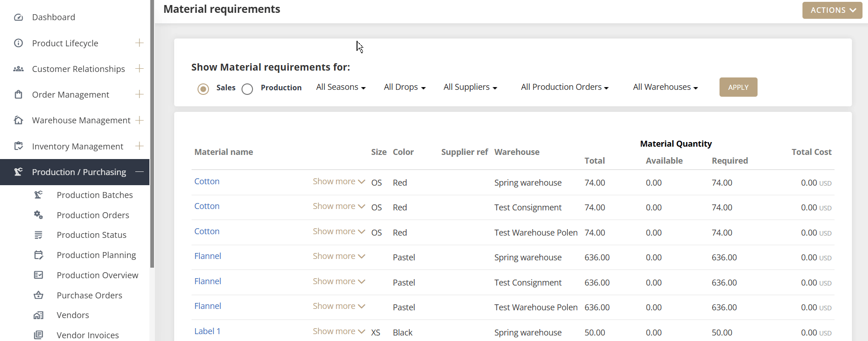Collapse the Production / Purchasing menu section

(x=139, y=172)
